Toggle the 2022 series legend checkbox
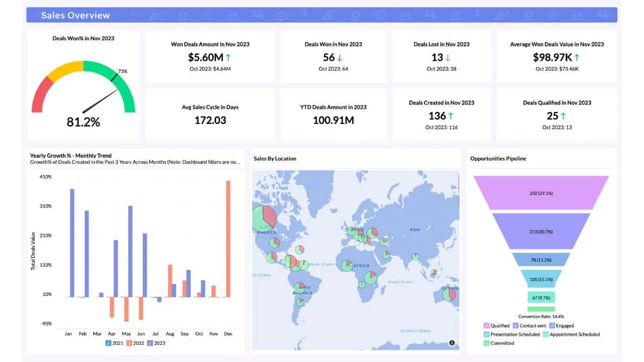Viewport: 644px width, 362px height. pyautogui.click(x=129, y=343)
